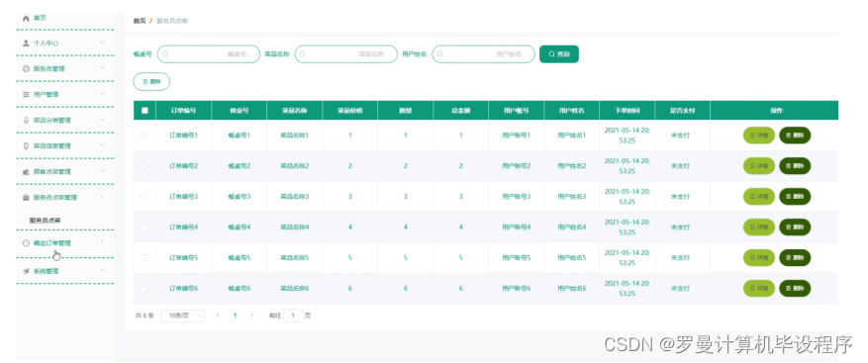This screenshot has width=868, height=363.
Task: Delete the 订单编号4 row
Action: pyautogui.click(x=795, y=227)
